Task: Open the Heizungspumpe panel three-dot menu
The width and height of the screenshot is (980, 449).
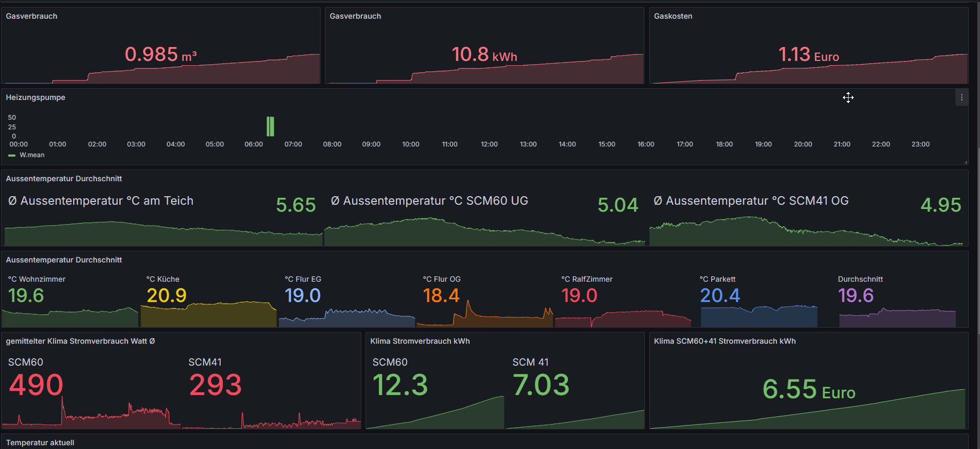Action: pyautogui.click(x=961, y=97)
